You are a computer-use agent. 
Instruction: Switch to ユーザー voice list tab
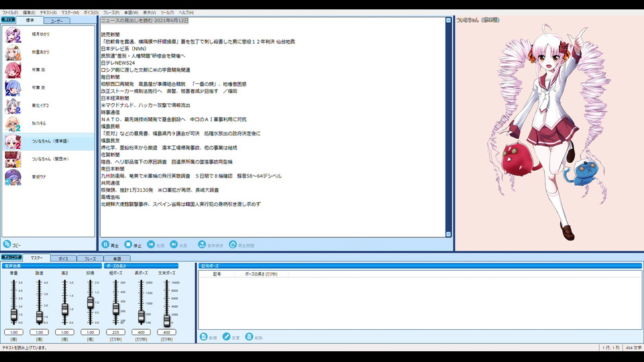pyautogui.click(x=56, y=21)
